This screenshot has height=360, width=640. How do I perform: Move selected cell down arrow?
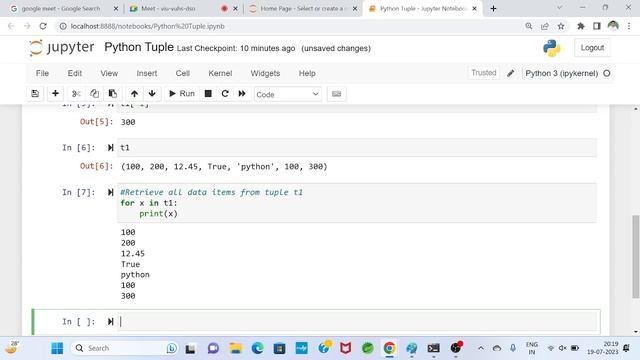click(x=152, y=94)
